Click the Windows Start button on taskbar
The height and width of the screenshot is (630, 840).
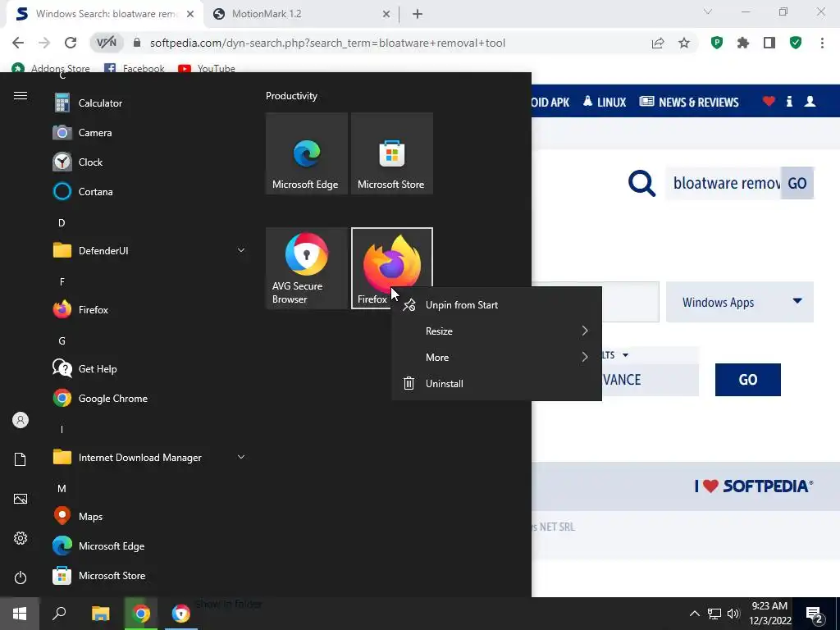(20, 614)
